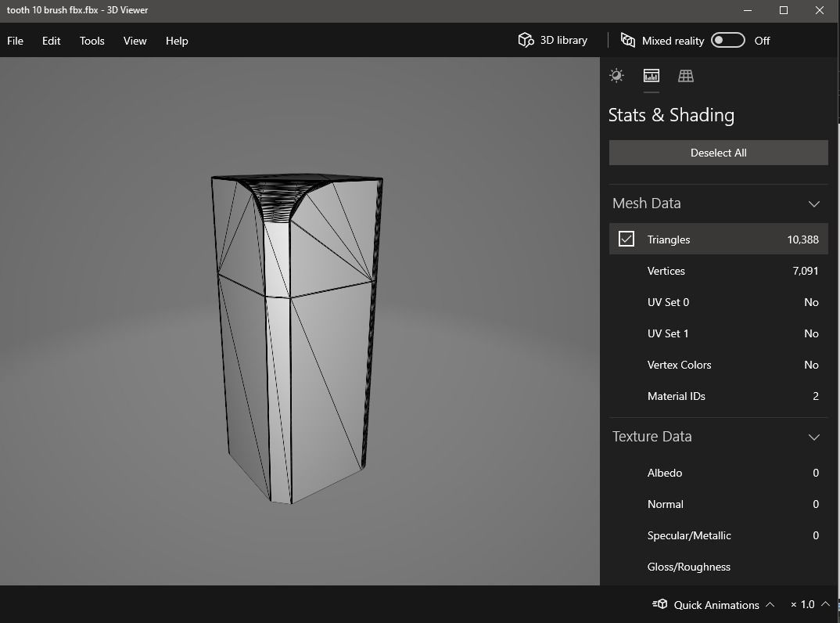The height and width of the screenshot is (623, 840).
Task: Select the Vertices row
Action: coord(719,271)
